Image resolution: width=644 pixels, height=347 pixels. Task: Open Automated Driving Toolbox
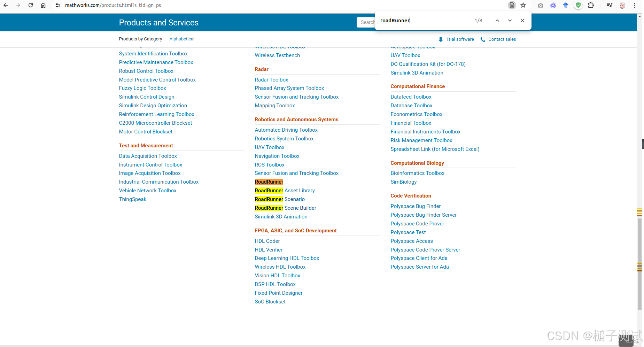(x=286, y=130)
